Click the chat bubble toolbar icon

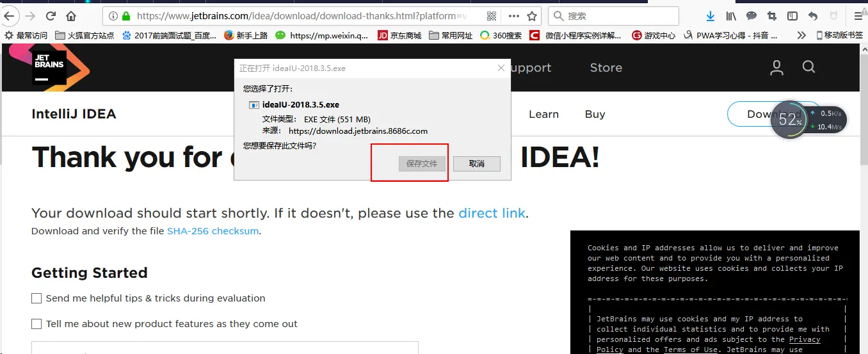(x=751, y=16)
